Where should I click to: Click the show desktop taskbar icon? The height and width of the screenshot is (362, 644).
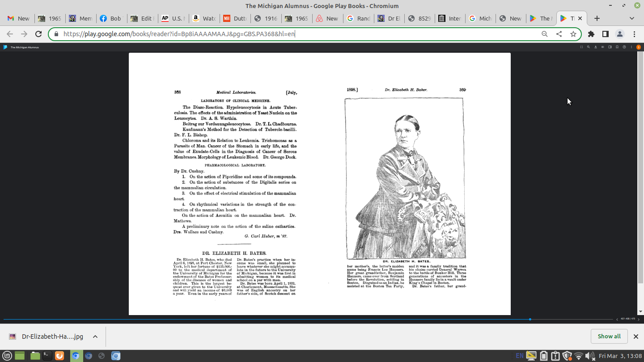(19, 356)
